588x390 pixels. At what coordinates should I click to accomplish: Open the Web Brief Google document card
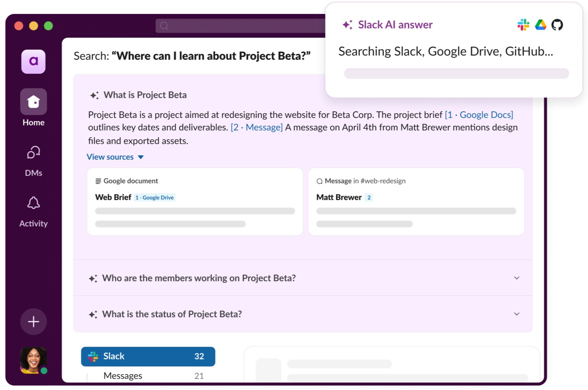195,202
